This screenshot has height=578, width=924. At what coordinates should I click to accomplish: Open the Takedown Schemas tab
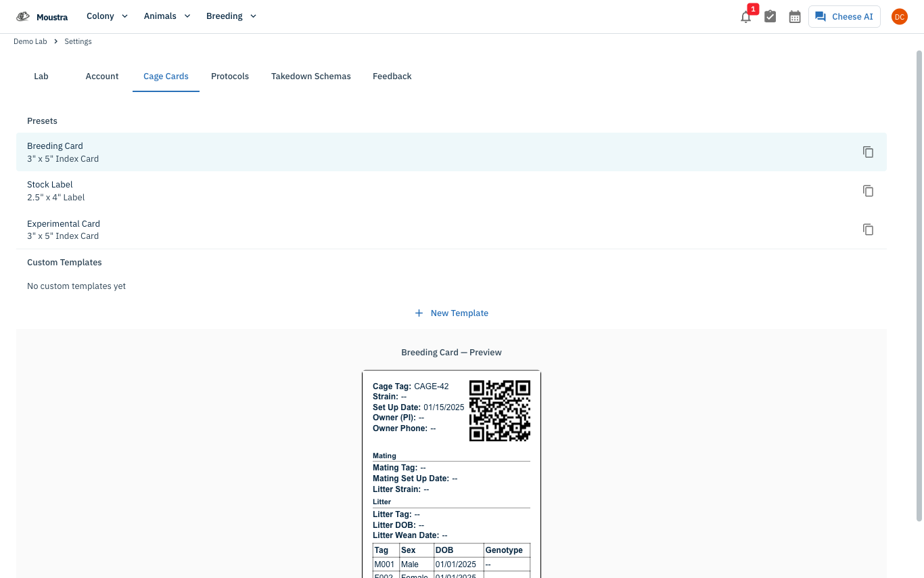(x=311, y=76)
